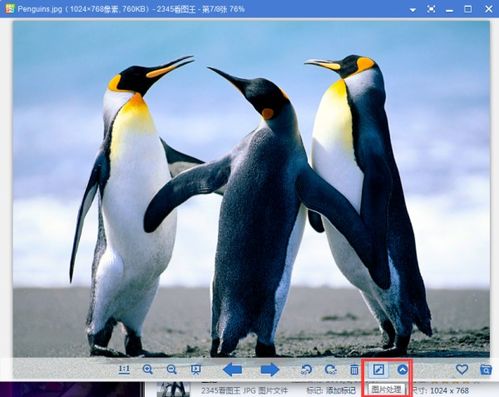The image size is (499, 397).
Task: Open the folder icon in the toolbar
Action: [x=486, y=369]
